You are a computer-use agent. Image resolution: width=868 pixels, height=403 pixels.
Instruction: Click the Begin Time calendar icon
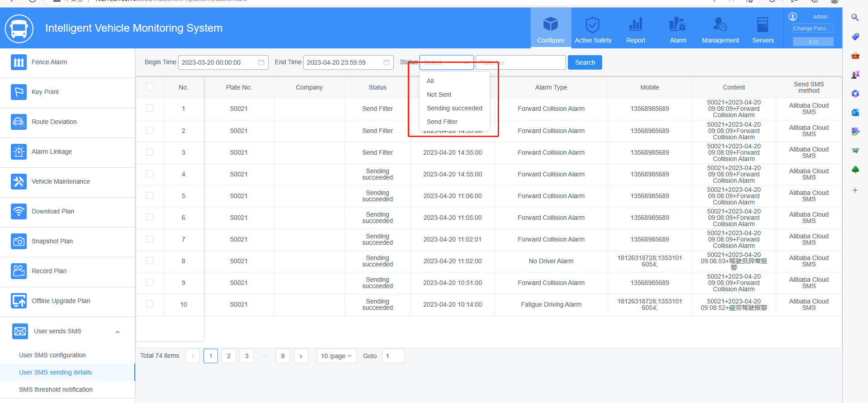tap(261, 62)
